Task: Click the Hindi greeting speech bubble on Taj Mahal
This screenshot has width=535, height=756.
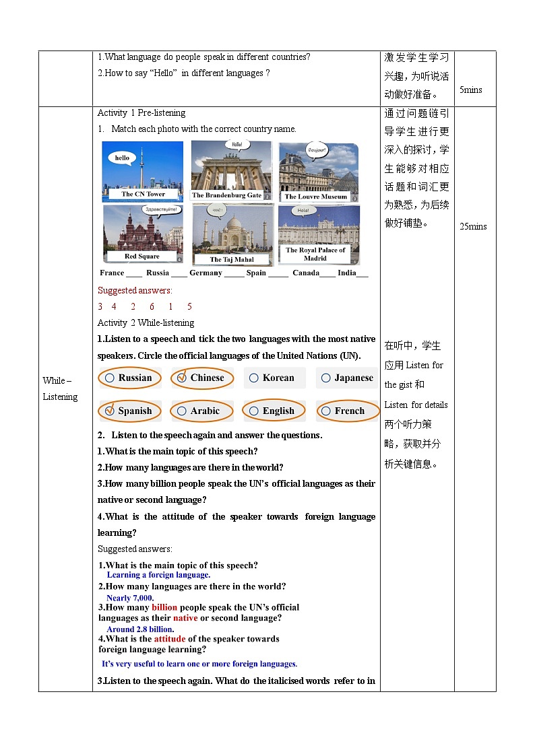Action: coord(217,210)
